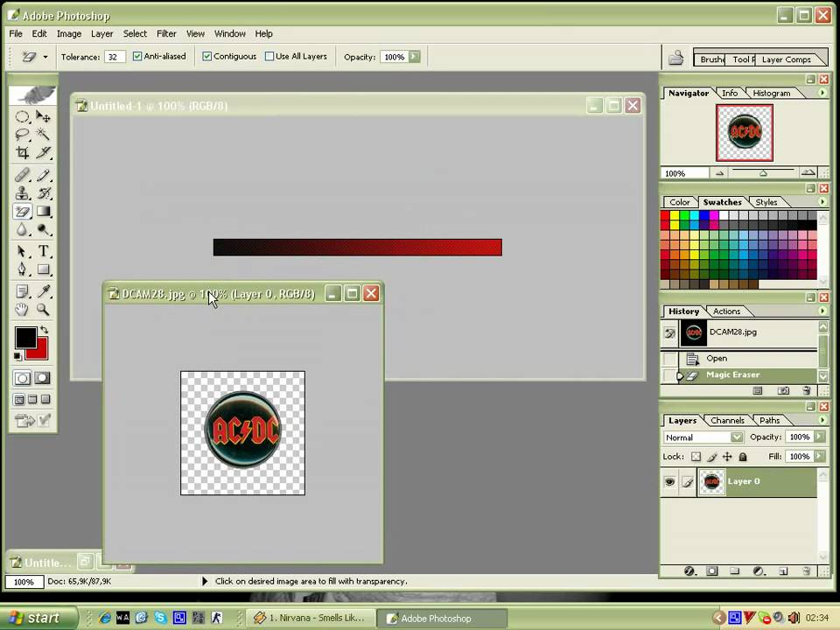Select the Slice tool
The width and height of the screenshot is (840, 630).
coord(44,152)
